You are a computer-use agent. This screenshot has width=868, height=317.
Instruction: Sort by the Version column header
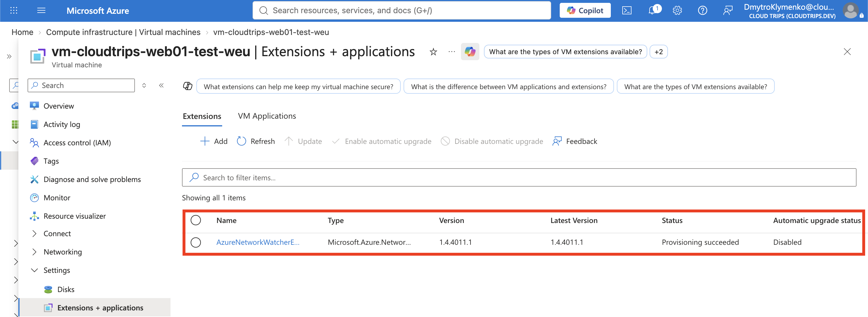(452, 220)
